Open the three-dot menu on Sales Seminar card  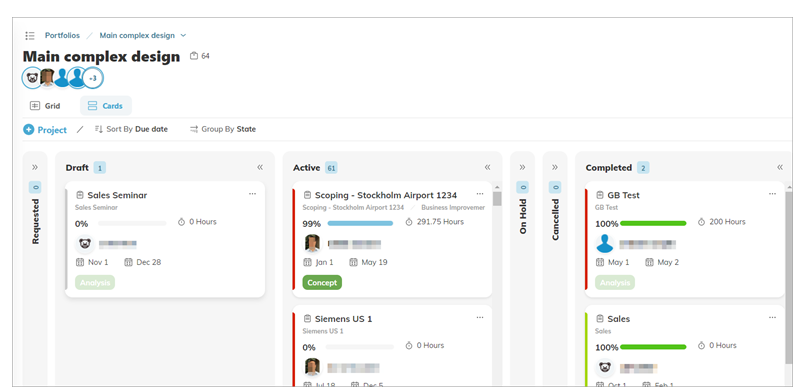pyautogui.click(x=252, y=194)
